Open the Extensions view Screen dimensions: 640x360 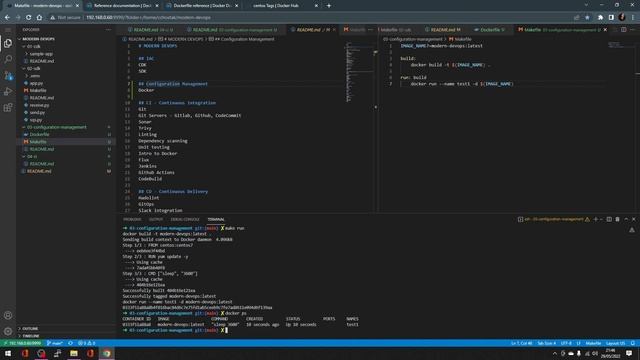pos(8,107)
